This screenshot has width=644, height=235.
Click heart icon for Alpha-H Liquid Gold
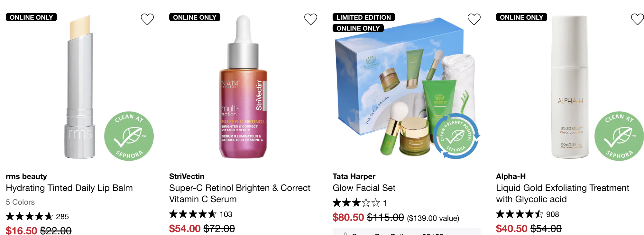point(637,19)
